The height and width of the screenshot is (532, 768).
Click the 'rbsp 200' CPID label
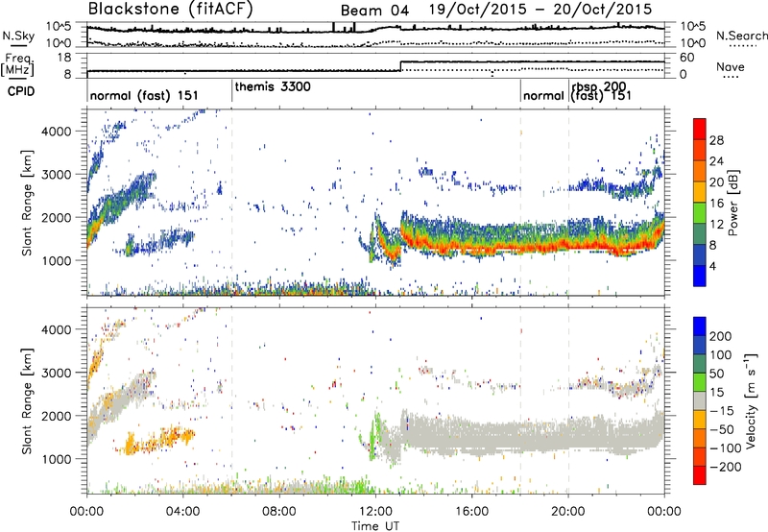point(599,87)
